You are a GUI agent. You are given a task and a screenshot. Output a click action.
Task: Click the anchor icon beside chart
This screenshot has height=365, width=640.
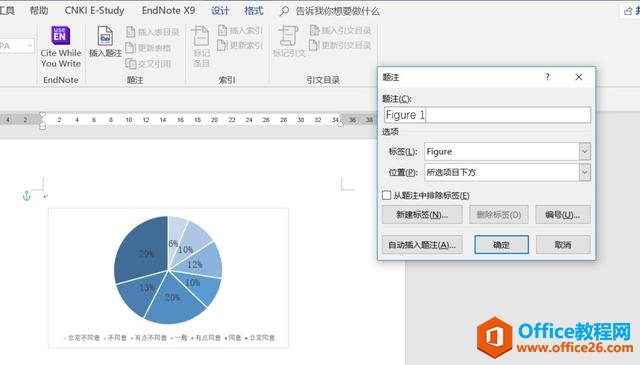tap(27, 196)
